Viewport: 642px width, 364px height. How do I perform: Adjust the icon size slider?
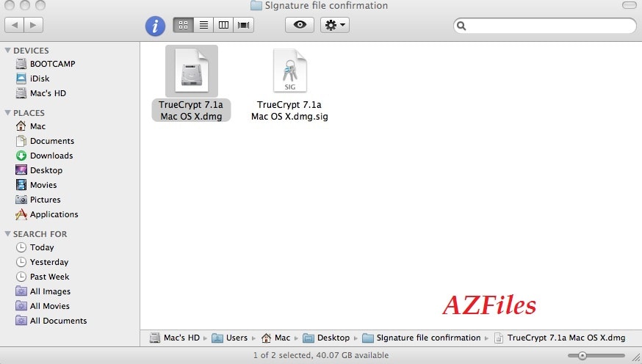click(x=582, y=355)
